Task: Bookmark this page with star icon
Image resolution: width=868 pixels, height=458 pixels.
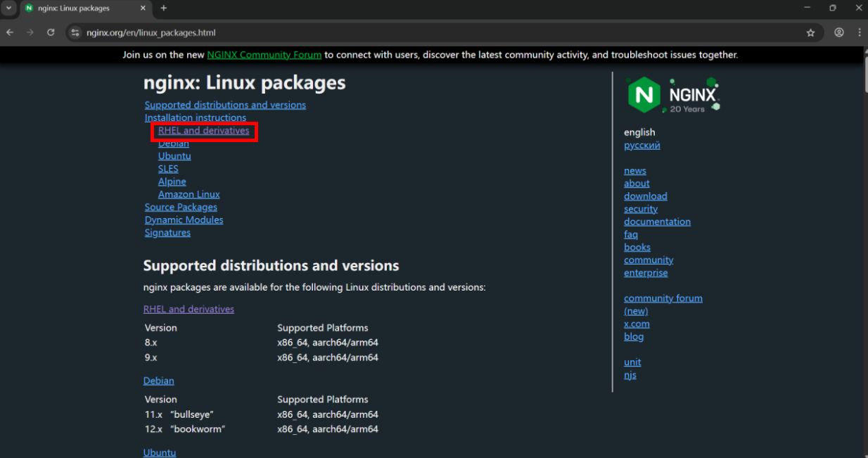Action: pyautogui.click(x=810, y=32)
